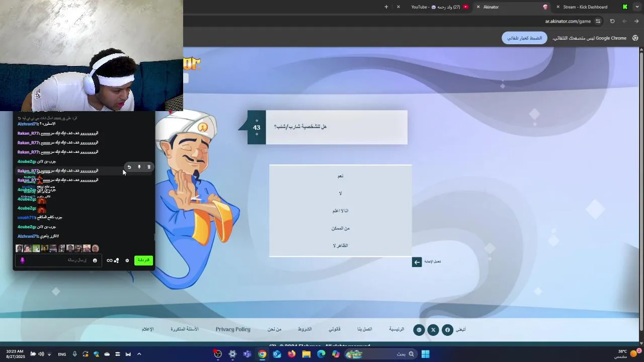Open a new browser tab
644x362 pixels.
click(386, 7)
